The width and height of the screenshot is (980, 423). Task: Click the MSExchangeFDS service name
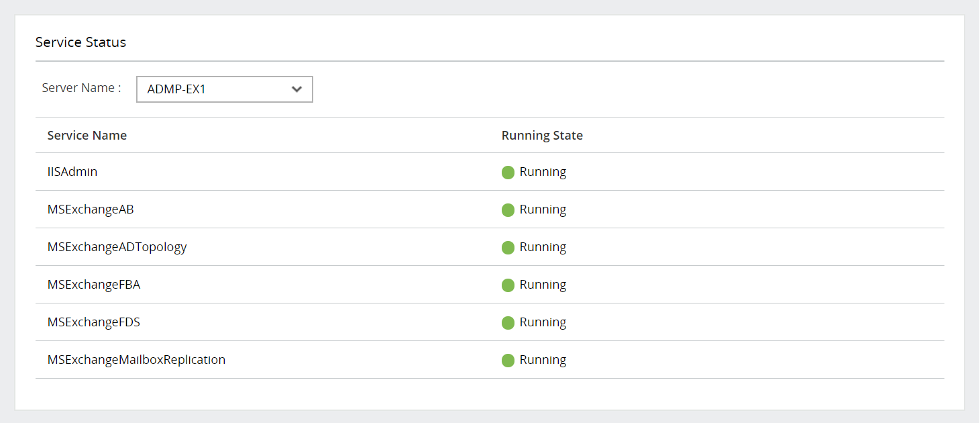94,322
